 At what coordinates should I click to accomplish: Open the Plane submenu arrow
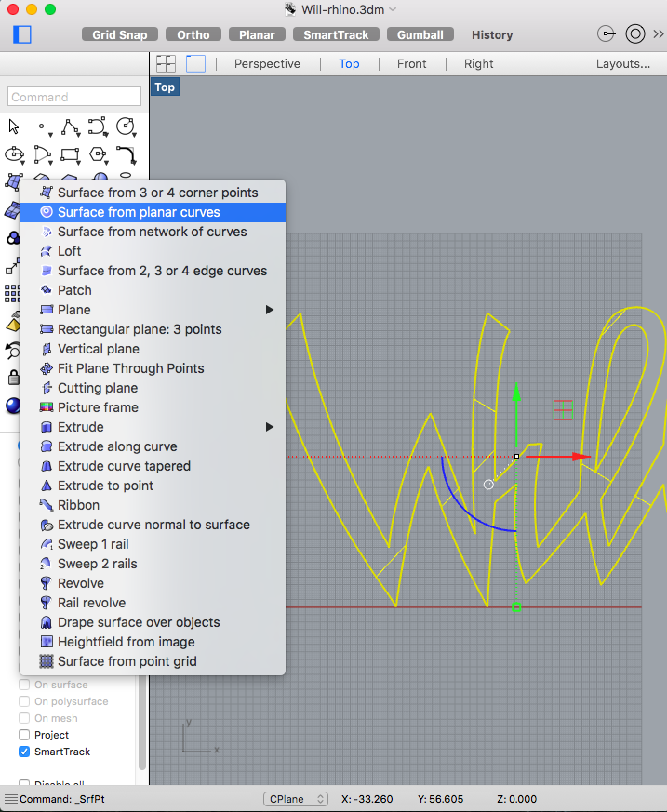coord(269,310)
